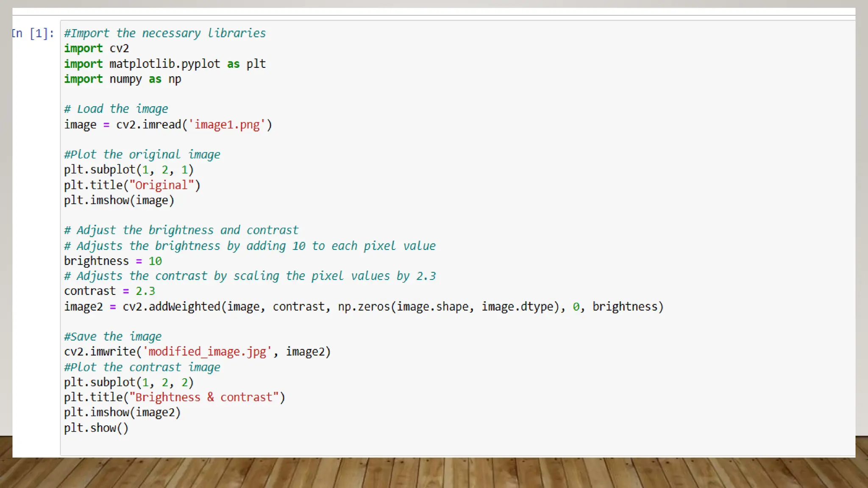868x488 pixels.
Task: Click the 'import cv2' line
Action: tap(96, 49)
